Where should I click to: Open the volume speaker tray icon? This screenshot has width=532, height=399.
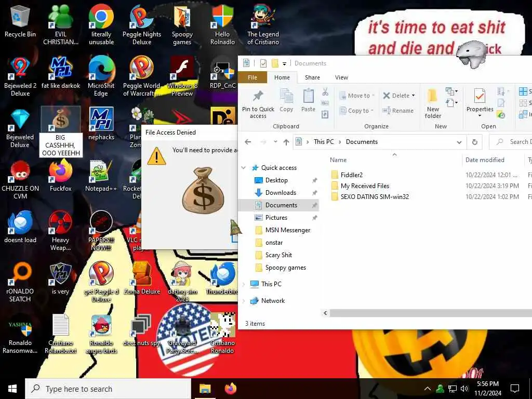(464, 389)
